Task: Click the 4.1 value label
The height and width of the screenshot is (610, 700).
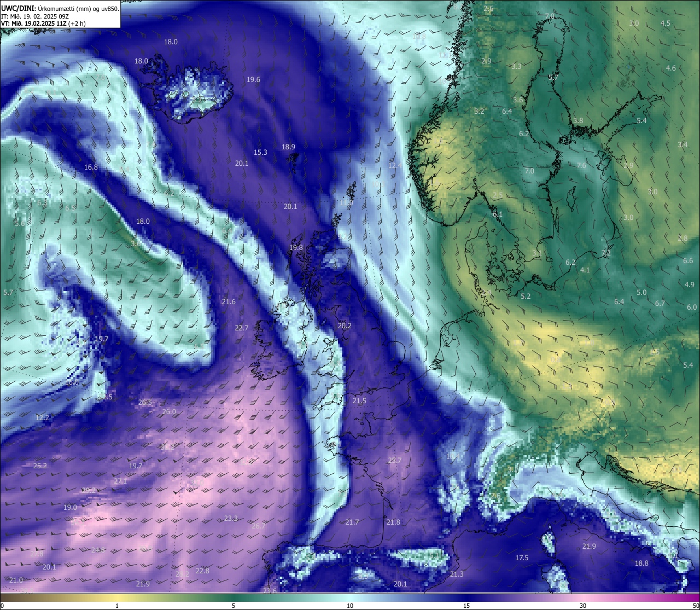Action: [585, 270]
